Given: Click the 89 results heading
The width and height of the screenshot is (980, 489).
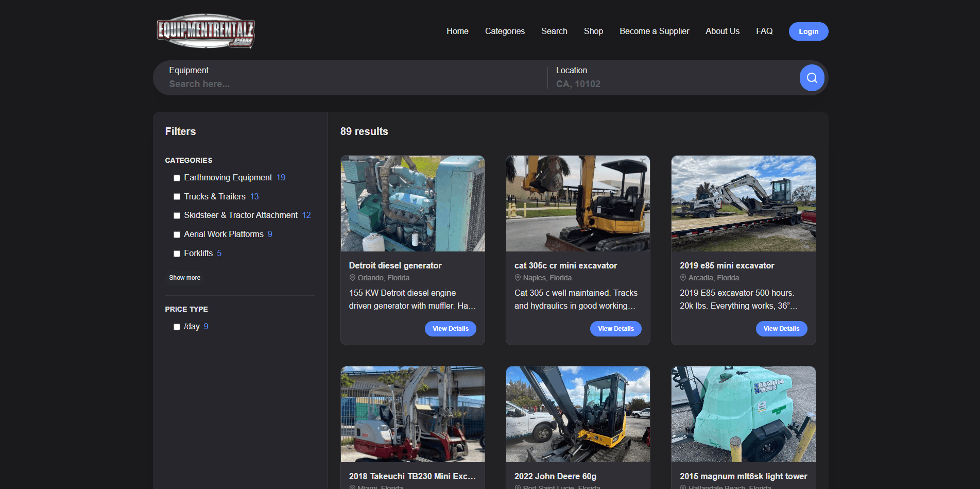Looking at the screenshot, I should tap(364, 131).
